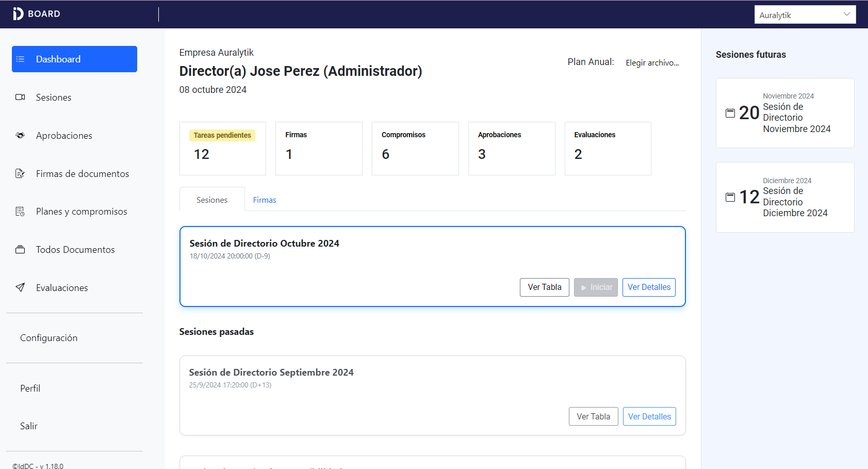Click the ID Board logo icon
The width and height of the screenshot is (868, 469).
[x=18, y=14]
